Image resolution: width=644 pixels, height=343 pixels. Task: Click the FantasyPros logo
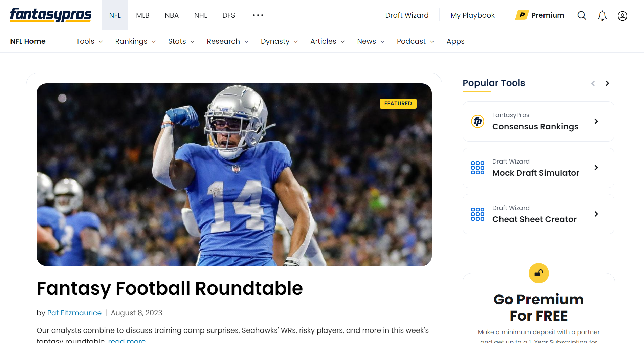tap(51, 15)
